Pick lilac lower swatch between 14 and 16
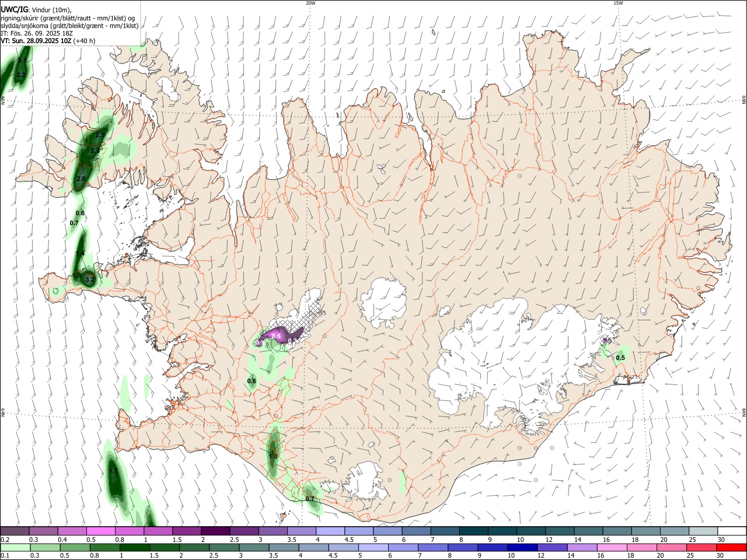The image size is (747, 560). 581,547
